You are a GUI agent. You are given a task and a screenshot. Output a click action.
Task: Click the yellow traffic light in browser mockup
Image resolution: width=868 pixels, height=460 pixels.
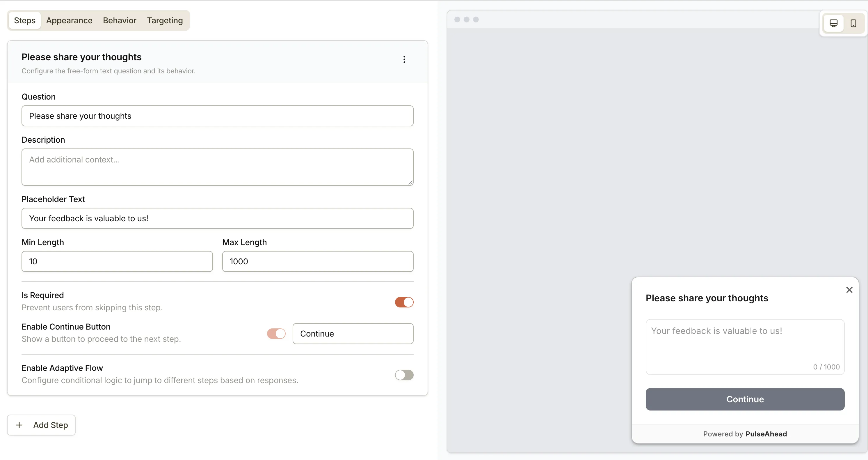pyautogui.click(x=466, y=20)
